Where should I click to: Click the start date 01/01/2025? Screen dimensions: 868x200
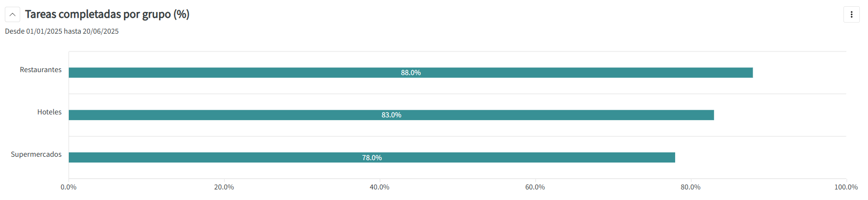pos(44,31)
